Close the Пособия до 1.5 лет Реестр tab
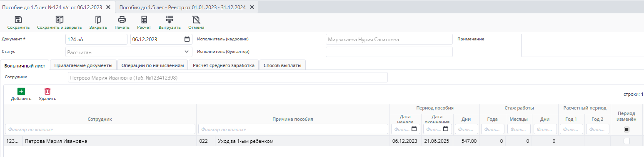This screenshot has height=157, width=644. 252,7
